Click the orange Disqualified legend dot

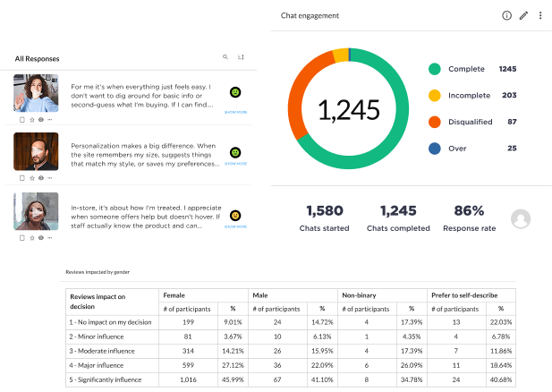click(435, 122)
